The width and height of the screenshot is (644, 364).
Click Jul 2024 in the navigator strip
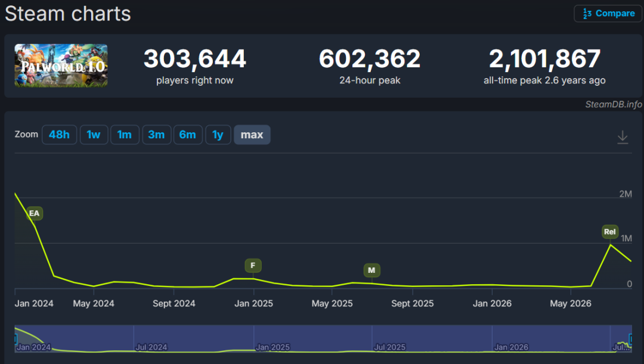coord(151,347)
